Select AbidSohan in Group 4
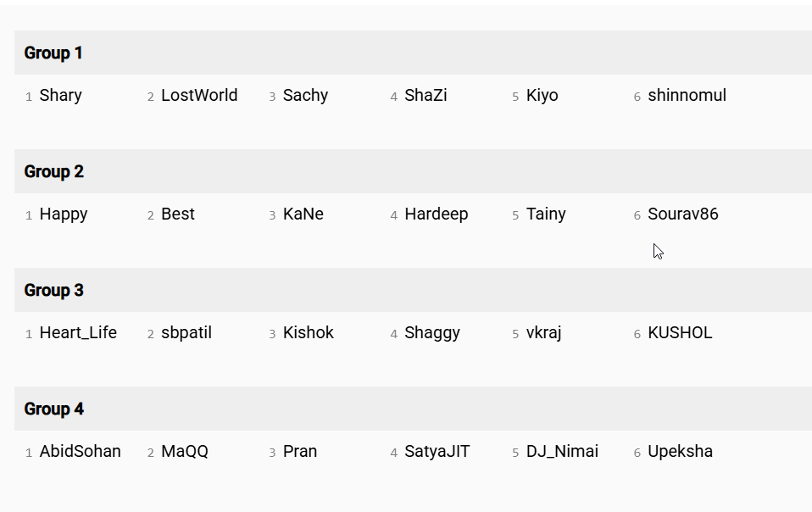The width and height of the screenshot is (812, 512). pyautogui.click(x=81, y=451)
